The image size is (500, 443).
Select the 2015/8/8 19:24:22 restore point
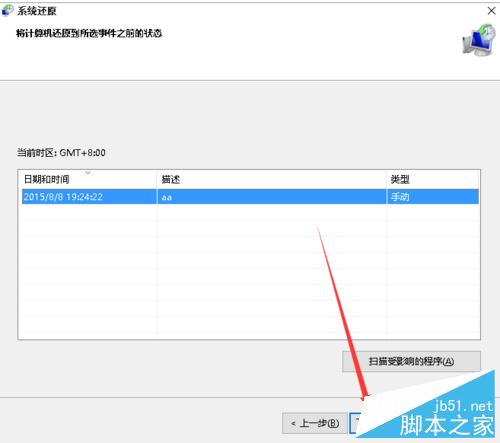250,197
